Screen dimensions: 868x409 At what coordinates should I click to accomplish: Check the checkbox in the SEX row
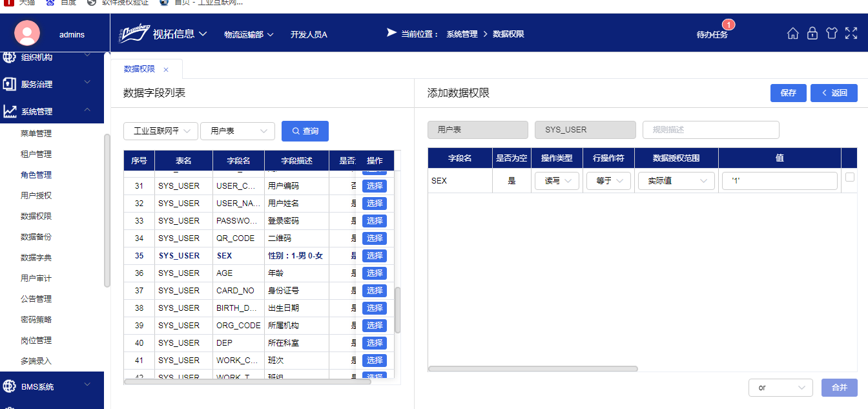coord(849,177)
